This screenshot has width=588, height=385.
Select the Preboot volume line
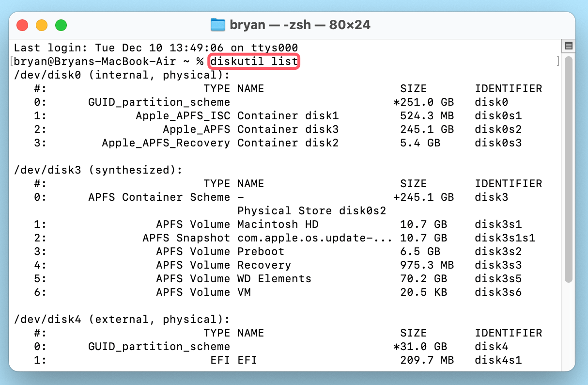(x=261, y=251)
